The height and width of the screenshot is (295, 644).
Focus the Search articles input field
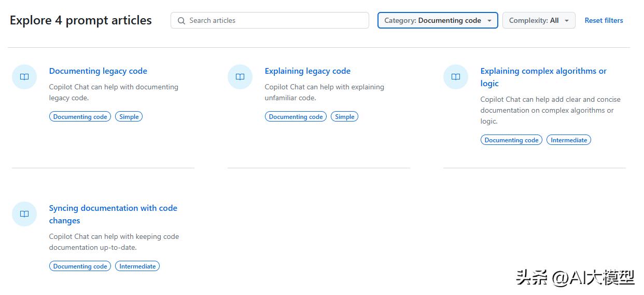coord(275,21)
